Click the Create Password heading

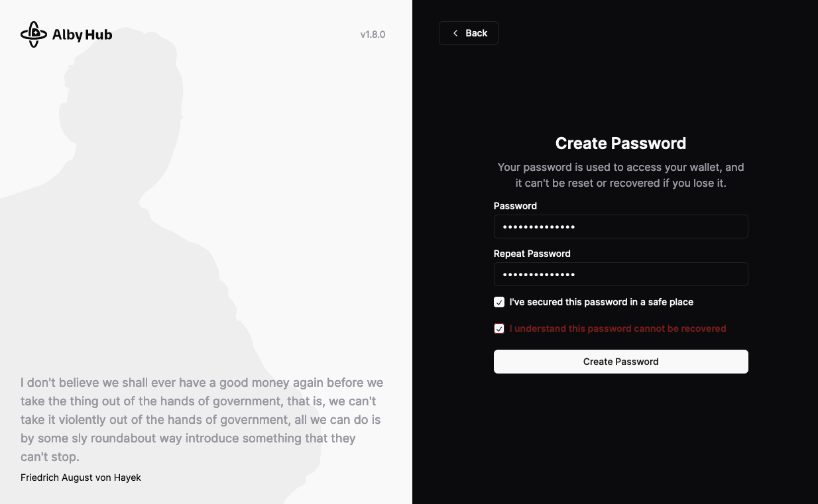pos(620,143)
